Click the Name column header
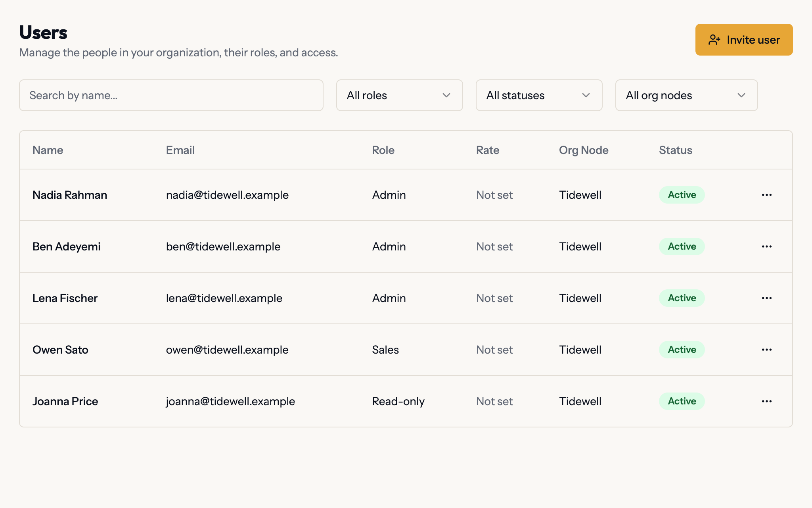Image resolution: width=812 pixels, height=508 pixels. click(x=48, y=150)
